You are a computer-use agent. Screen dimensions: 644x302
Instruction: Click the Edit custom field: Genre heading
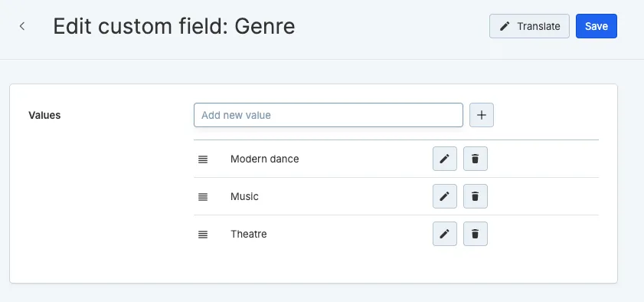[x=174, y=26]
